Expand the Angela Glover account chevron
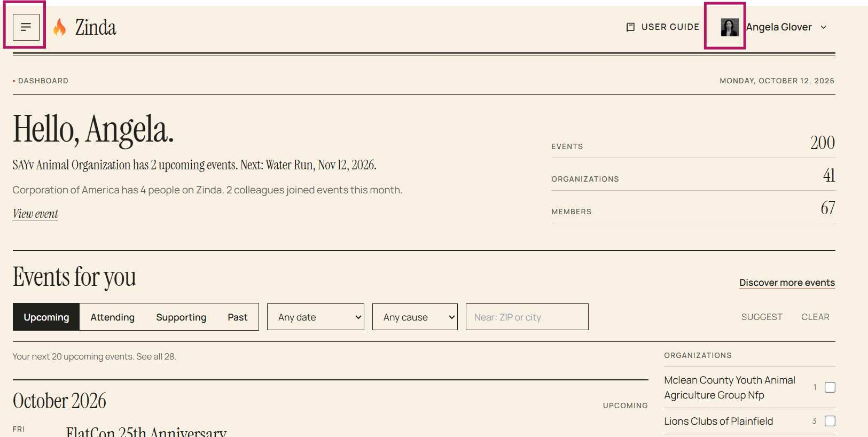 [x=824, y=27]
